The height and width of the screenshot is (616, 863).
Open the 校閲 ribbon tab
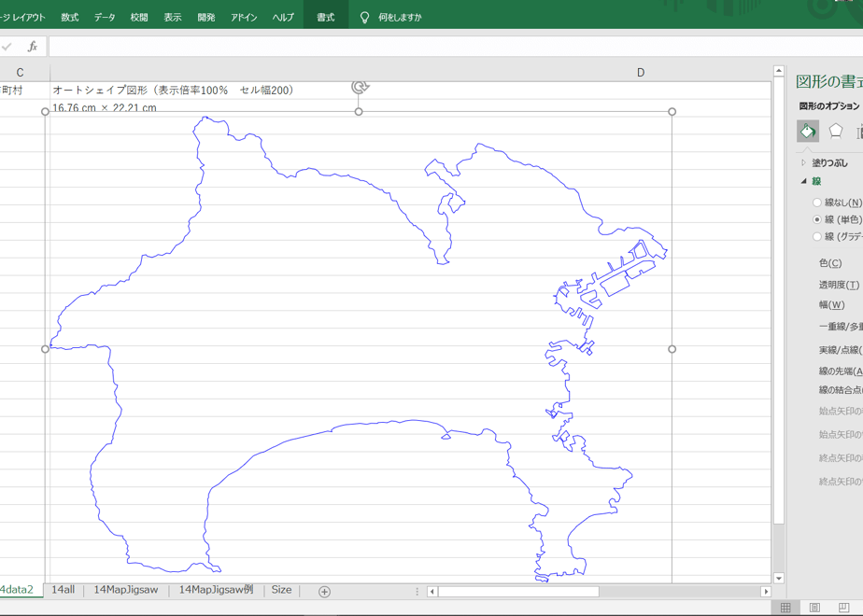[138, 18]
